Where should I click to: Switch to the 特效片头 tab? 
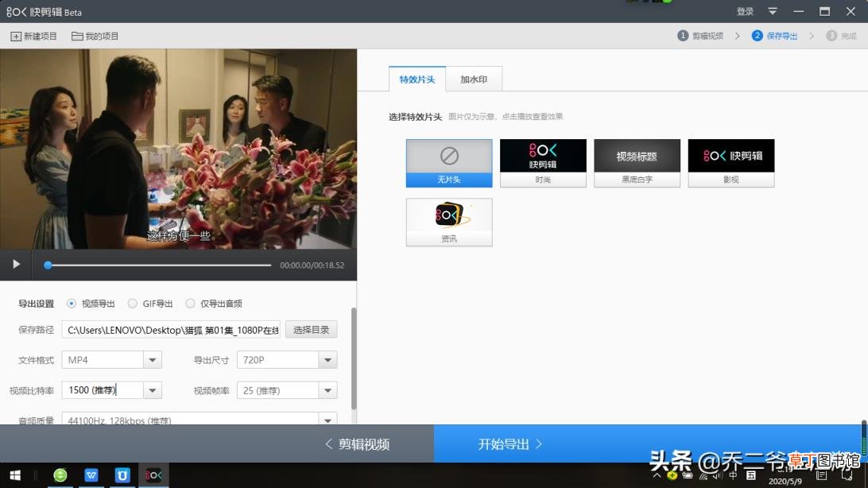(x=417, y=79)
